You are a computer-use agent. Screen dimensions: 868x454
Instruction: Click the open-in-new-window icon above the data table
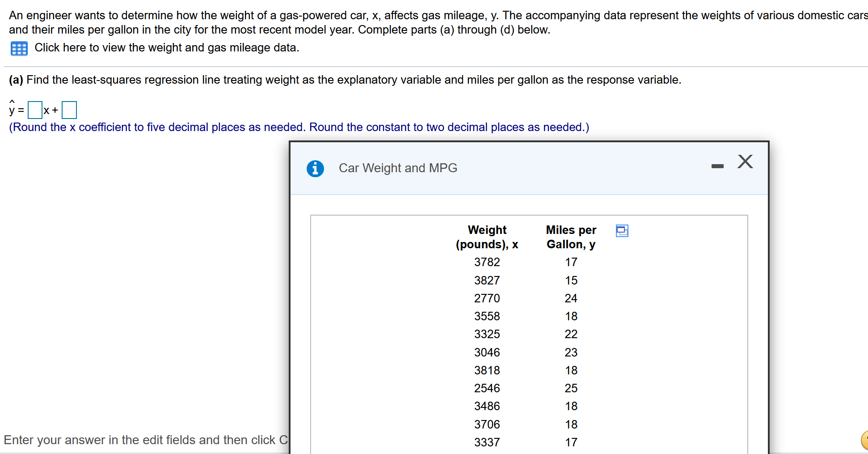click(623, 231)
